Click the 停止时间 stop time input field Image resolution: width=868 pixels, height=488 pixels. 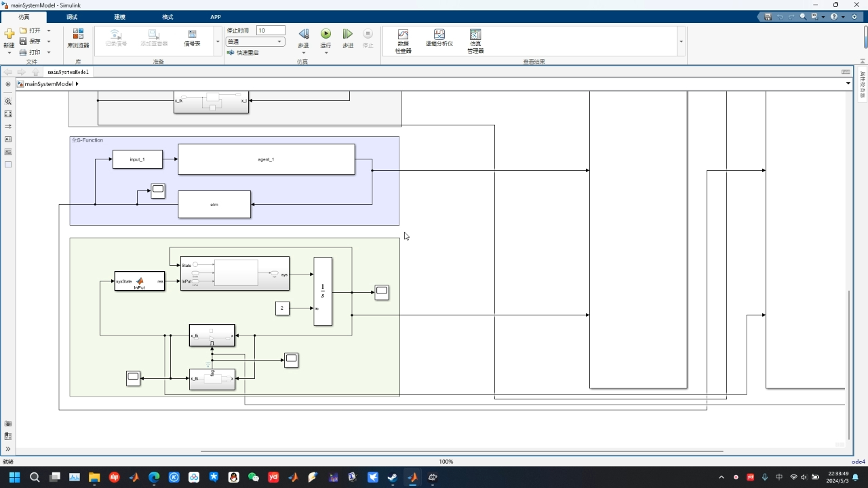pyautogui.click(x=271, y=30)
